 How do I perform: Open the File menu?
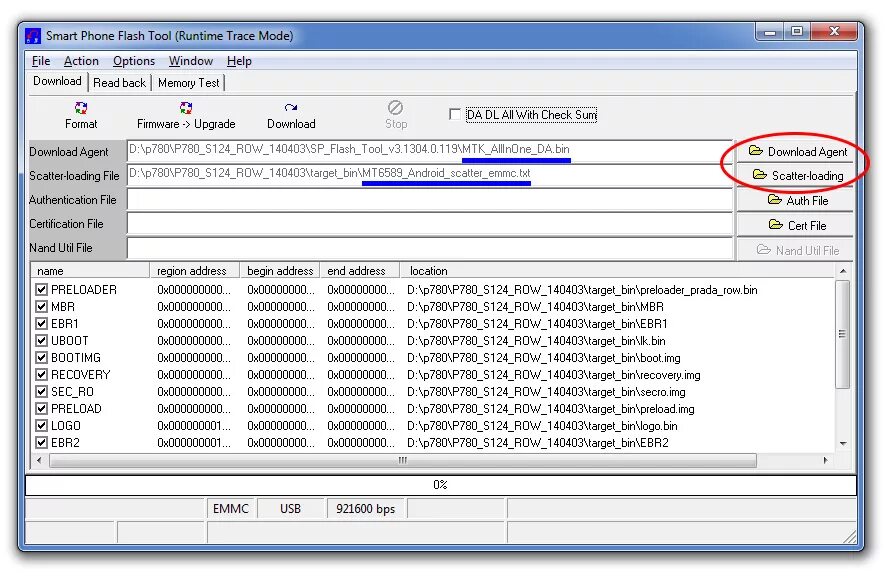click(x=41, y=61)
